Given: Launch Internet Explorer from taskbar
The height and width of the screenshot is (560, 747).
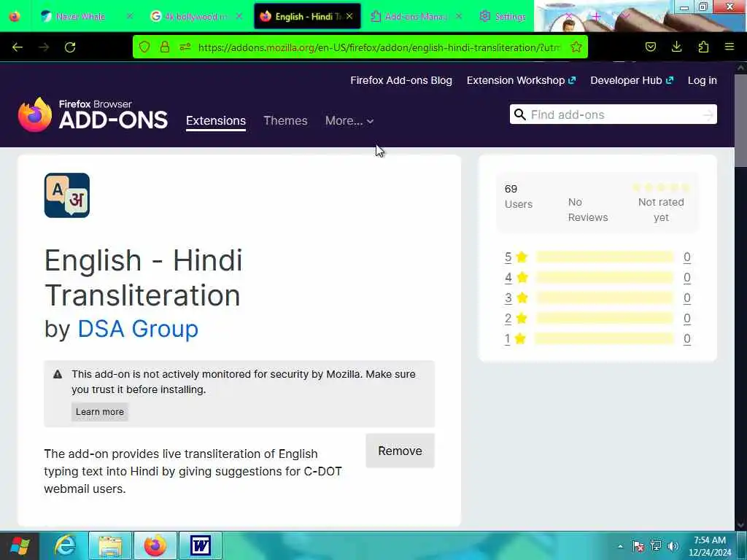Looking at the screenshot, I should (x=65, y=545).
